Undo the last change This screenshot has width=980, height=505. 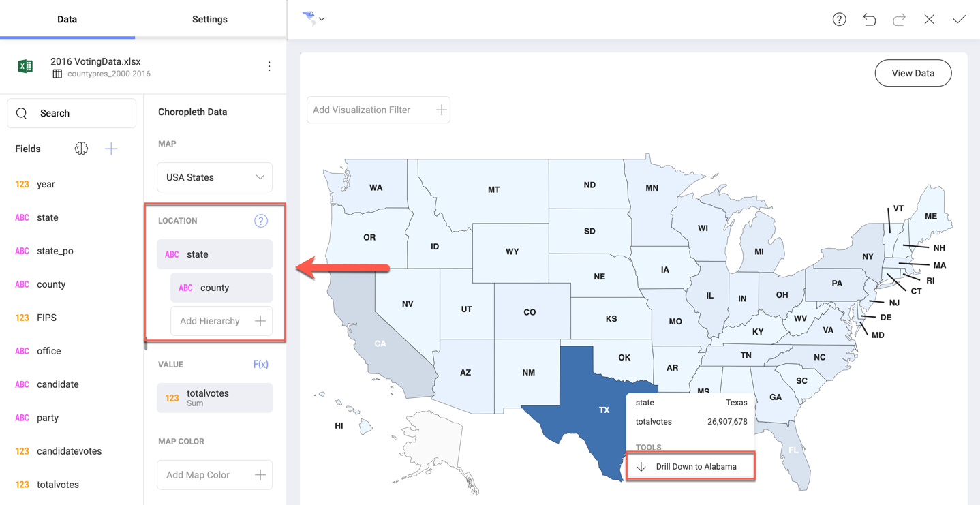pos(869,19)
